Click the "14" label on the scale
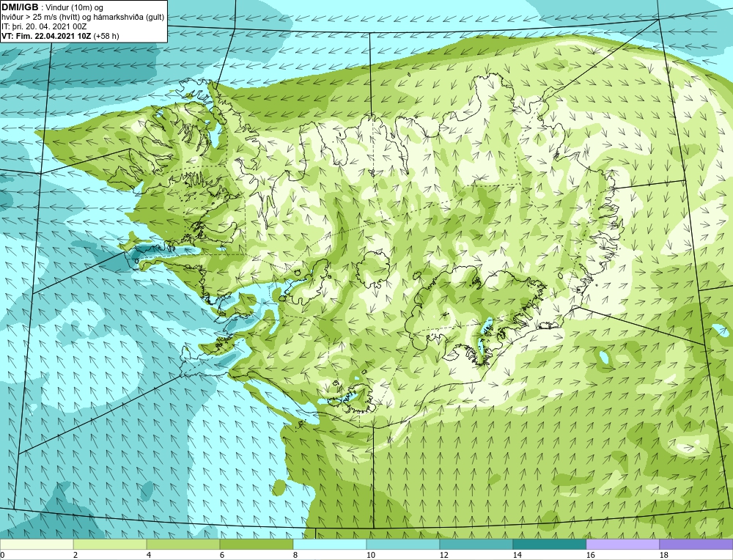Viewport: 733px width, 560px height. (x=517, y=555)
